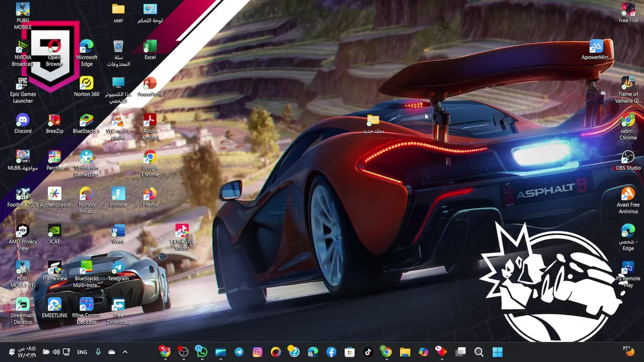Select the NVIDIA Broadcast shortcut
644x362 pixels.
click(23, 53)
